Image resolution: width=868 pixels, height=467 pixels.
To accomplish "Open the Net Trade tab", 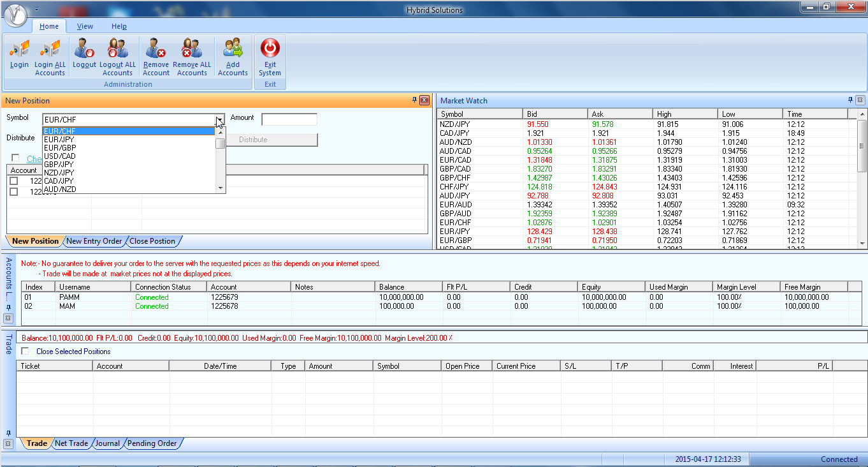I will pos(71,443).
